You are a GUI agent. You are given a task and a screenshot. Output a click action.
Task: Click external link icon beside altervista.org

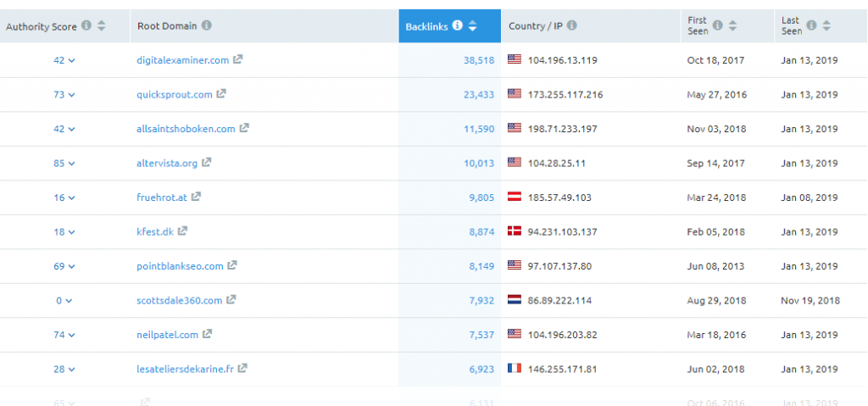click(207, 162)
